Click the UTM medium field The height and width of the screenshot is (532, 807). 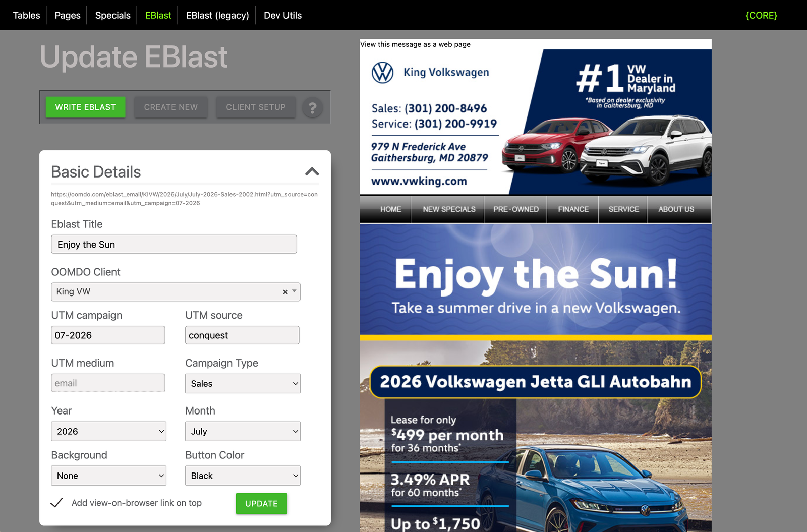pyautogui.click(x=108, y=383)
